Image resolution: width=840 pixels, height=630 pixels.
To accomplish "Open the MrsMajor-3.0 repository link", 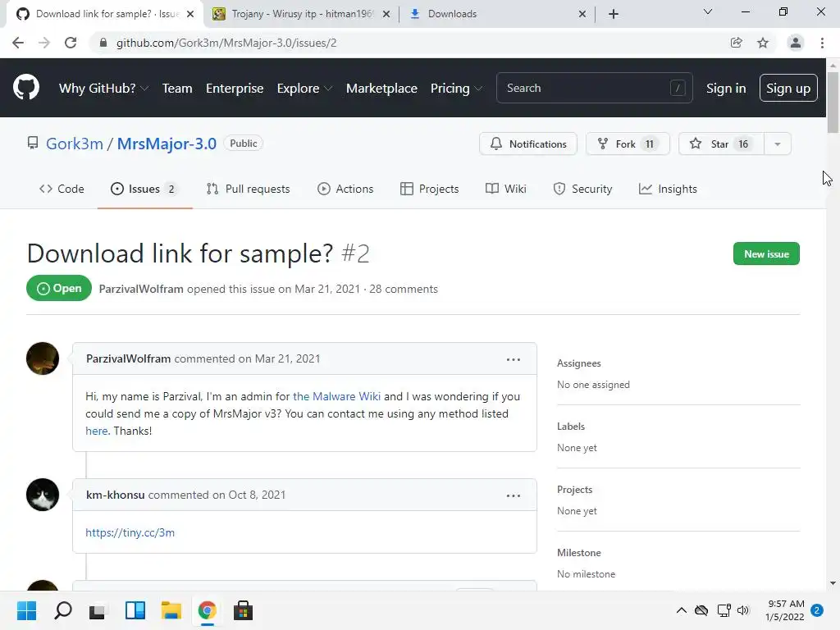I will click(x=167, y=144).
